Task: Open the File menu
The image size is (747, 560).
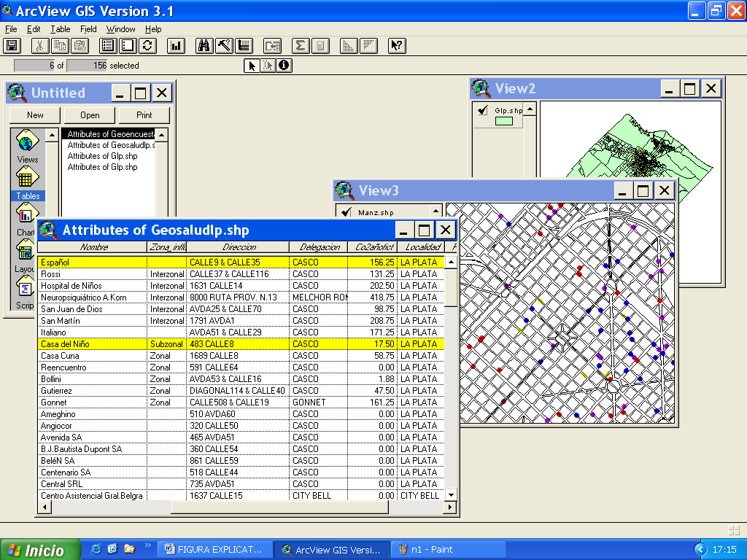Action: (x=11, y=29)
